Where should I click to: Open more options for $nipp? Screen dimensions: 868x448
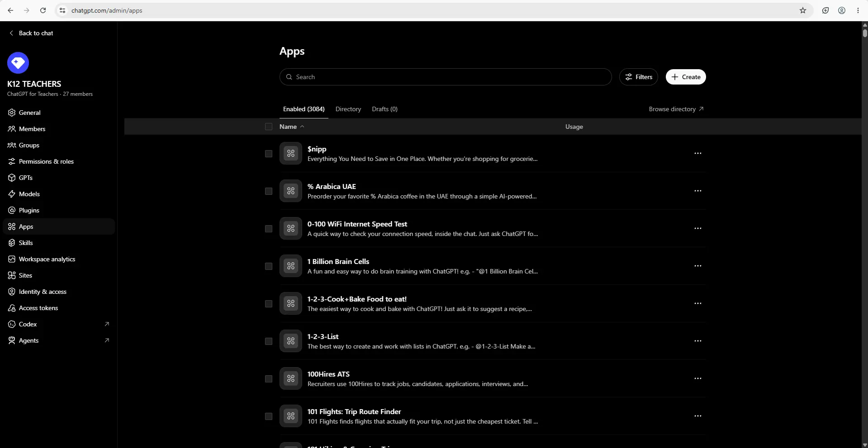point(698,153)
